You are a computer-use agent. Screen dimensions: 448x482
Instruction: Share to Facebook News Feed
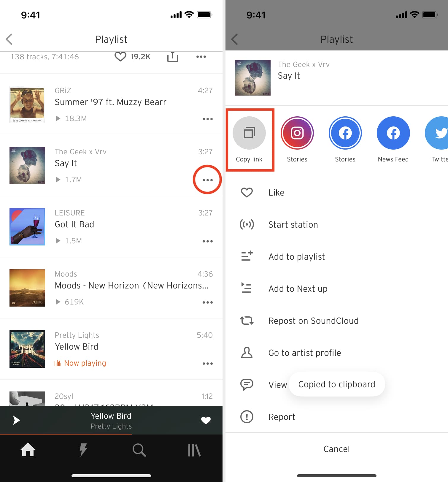coord(393,139)
